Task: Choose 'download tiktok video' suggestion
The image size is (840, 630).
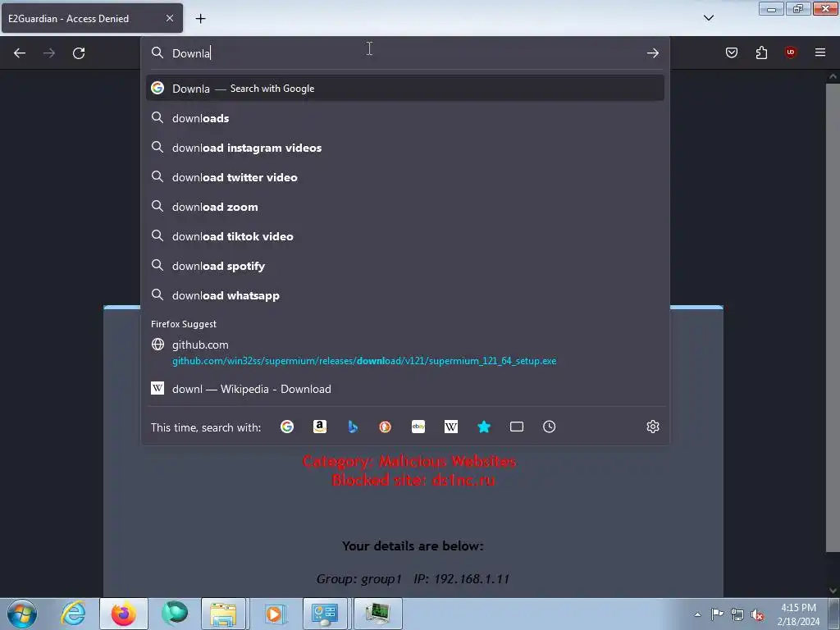Action: tap(405, 235)
